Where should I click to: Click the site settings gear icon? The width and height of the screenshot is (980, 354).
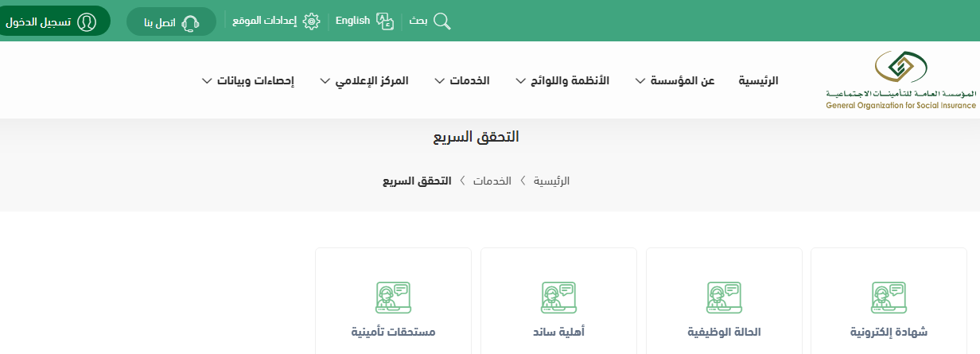[x=311, y=21]
